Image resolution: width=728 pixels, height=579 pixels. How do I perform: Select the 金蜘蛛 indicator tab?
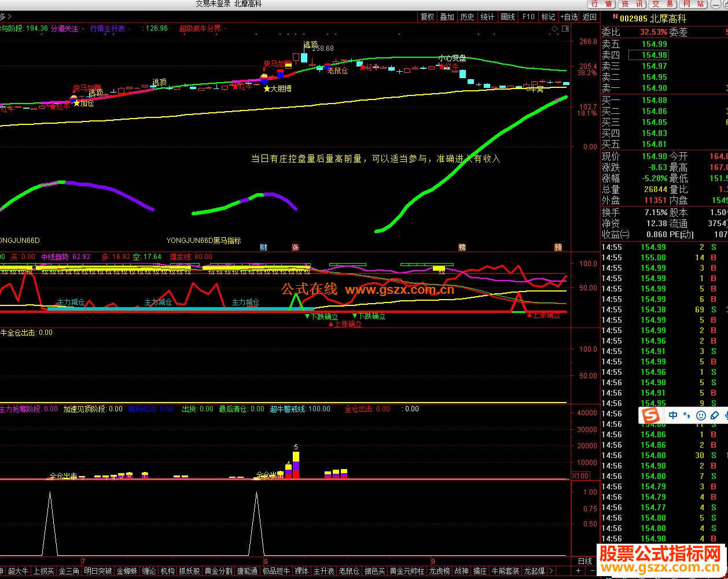point(127,571)
